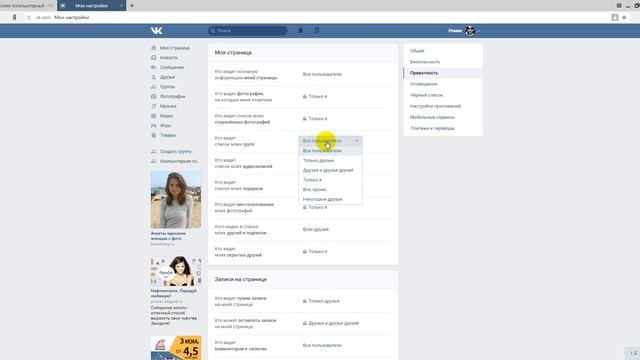Change who sees моих скрытых друзей
Image resolution: width=640 pixels, height=360 pixels.
pos(315,251)
